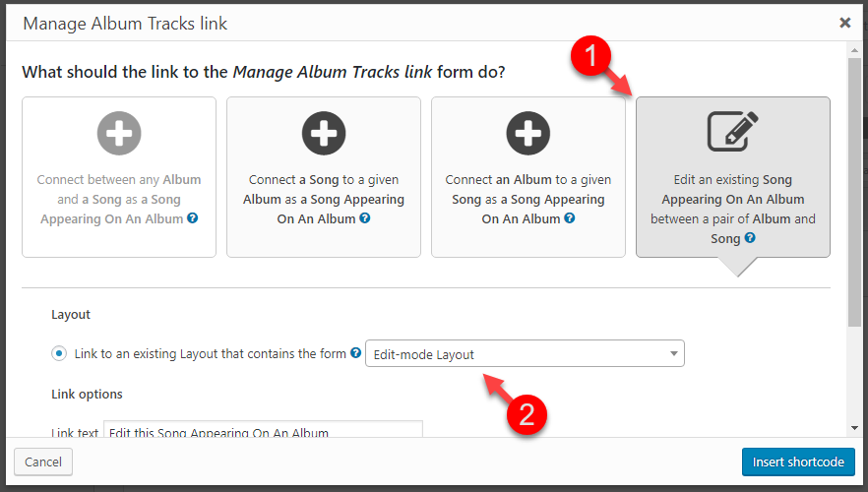868x492 pixels.
Task: Close the Manage Album Tracks link dialog
Action: [844, 23]
